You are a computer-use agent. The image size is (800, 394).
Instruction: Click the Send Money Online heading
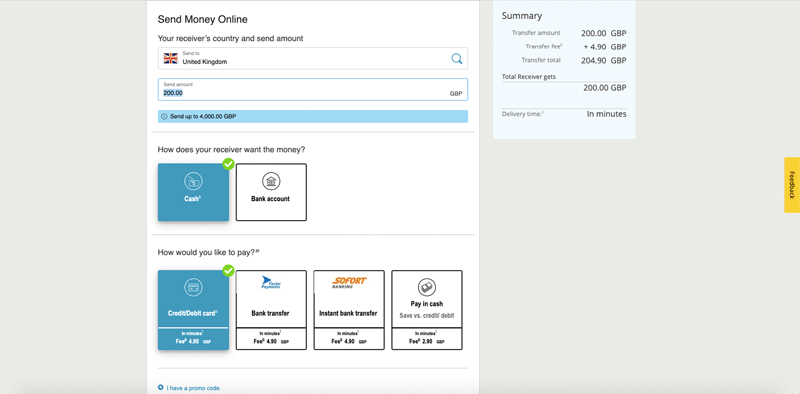tap(203, 19)
